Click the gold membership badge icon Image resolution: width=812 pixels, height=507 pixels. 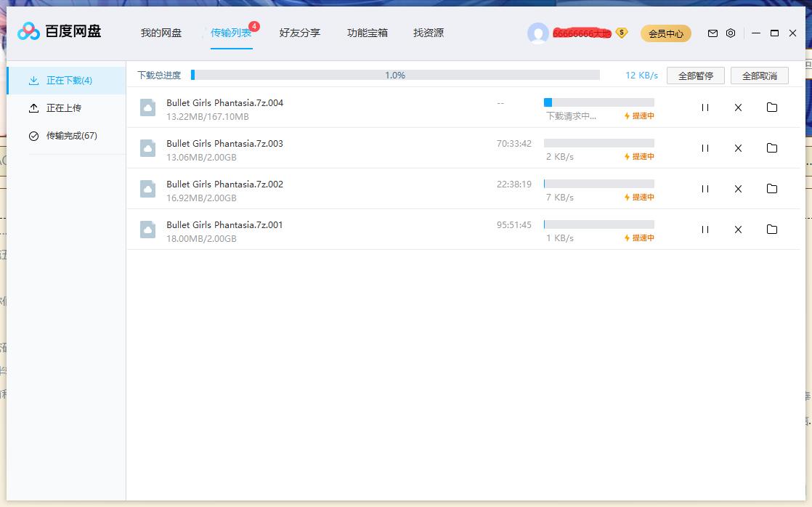[622, 33]
